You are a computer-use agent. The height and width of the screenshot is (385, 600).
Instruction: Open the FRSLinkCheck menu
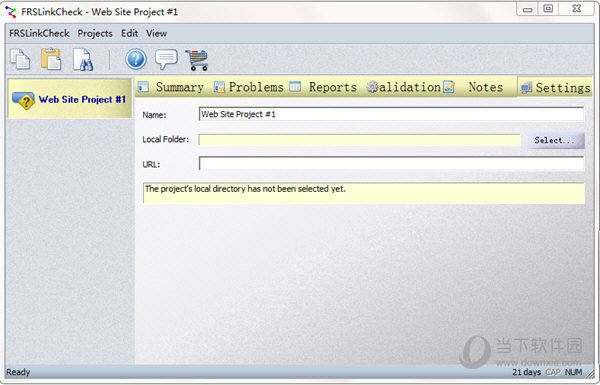(x=39, y=33)
